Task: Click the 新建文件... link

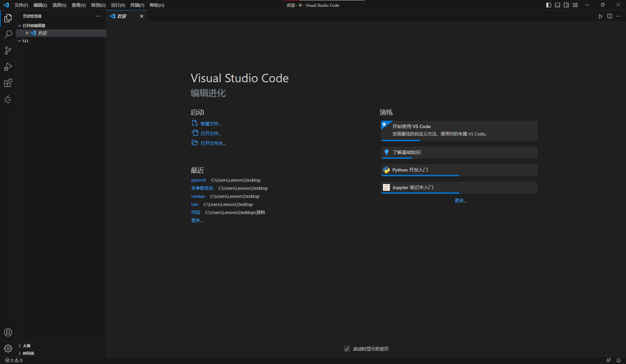Action: click(x=211, y=124)
